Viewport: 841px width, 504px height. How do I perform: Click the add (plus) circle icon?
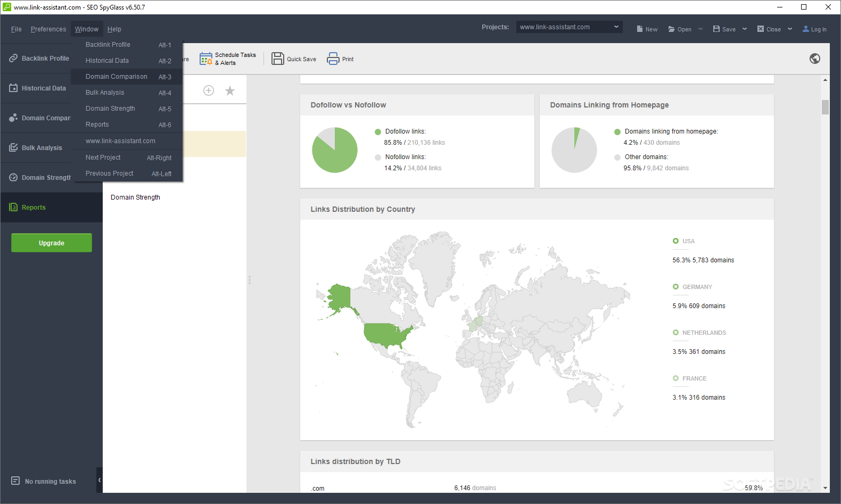tap(209, 90)
